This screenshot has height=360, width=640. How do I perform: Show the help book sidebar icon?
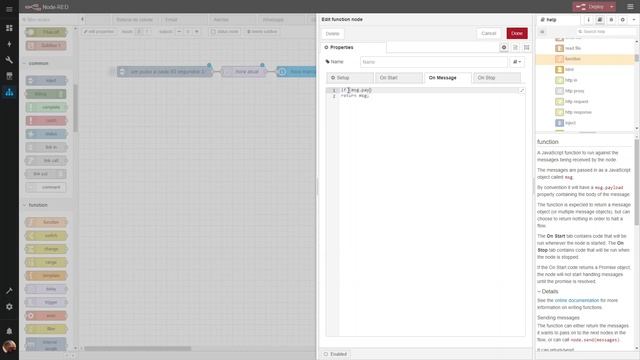pos(600,20)
